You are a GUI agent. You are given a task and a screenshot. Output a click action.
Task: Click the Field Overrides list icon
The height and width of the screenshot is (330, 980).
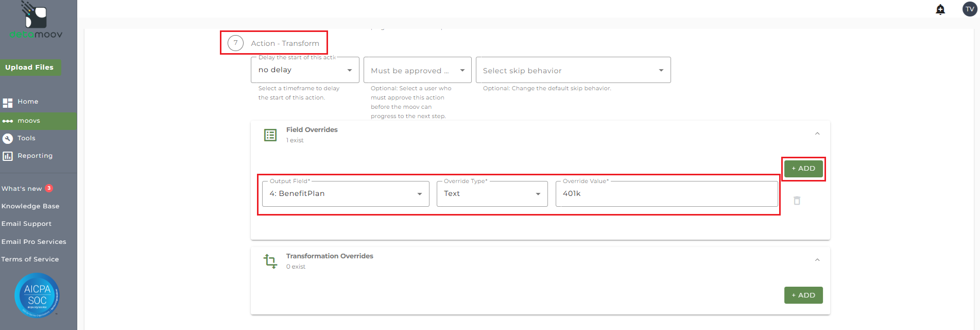click(270, 135)
